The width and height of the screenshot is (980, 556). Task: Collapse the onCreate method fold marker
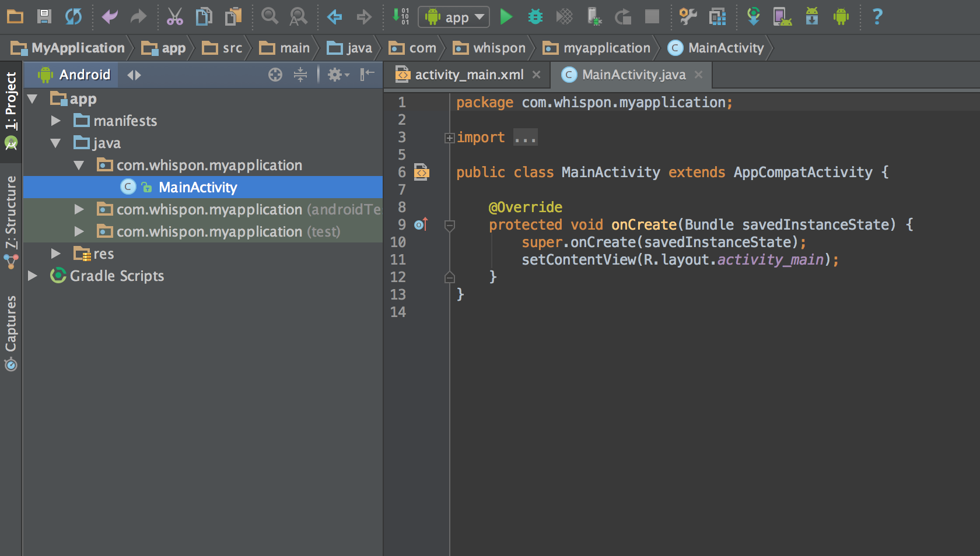click(x=449, y=226)
